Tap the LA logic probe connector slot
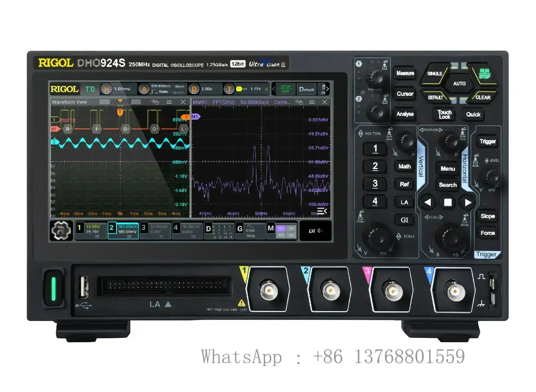536x392 pixels. [166, 286]
